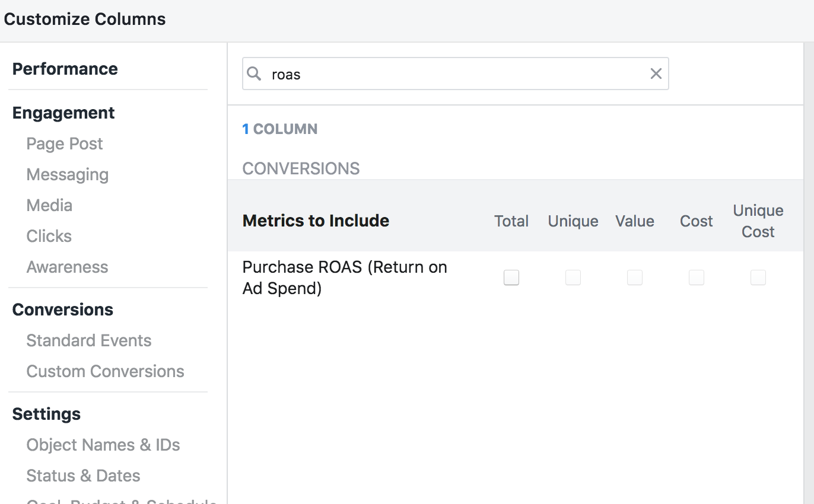Image resolution: width=814 pixels, height=504 pixels.
Task: Open the Performance category
Action: [65, 69]
